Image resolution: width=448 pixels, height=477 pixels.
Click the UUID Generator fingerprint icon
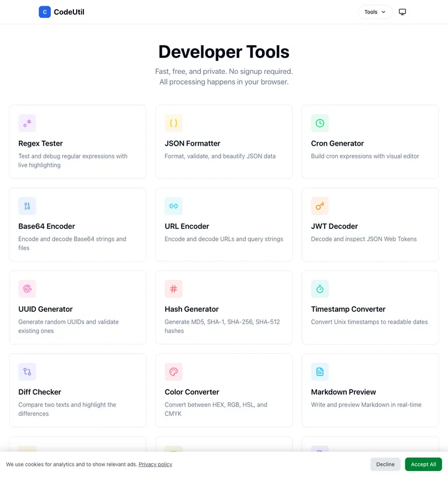pos(27,289)
